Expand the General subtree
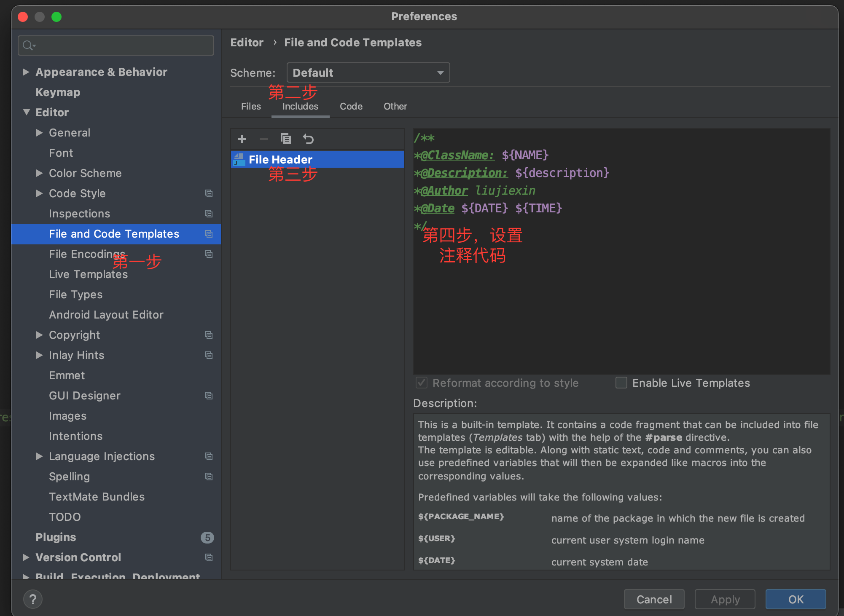The width and height of the screenshot is (844, 616). click(40, 133)
